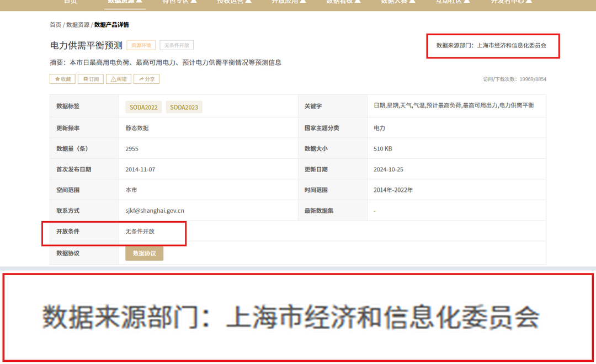
Task: Open 授权运营 in the top navigation bar
Action: pyautogui.click(x=234, y=2)
